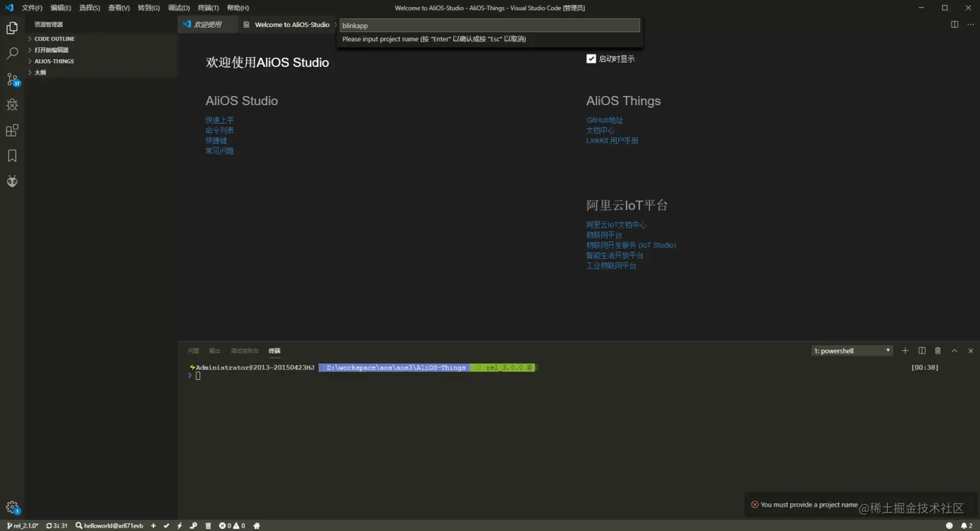Open the 快速上手 link
980x531 pixels.
(x=219, y=120)
